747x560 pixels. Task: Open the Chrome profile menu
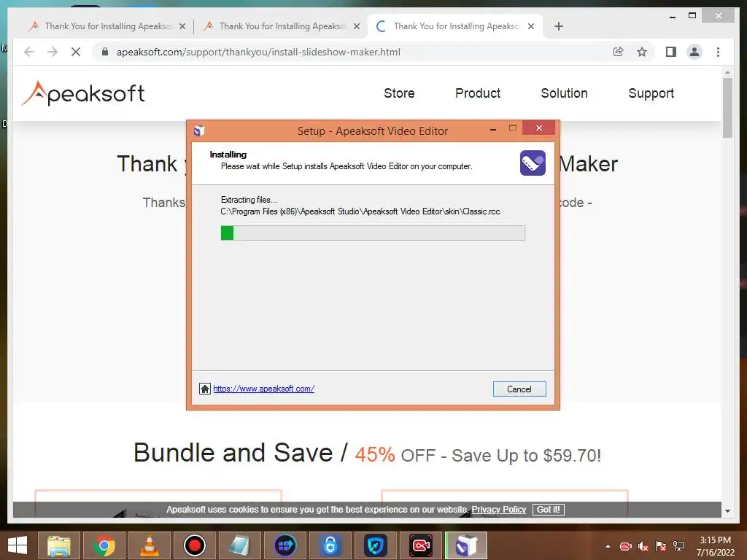694,52
